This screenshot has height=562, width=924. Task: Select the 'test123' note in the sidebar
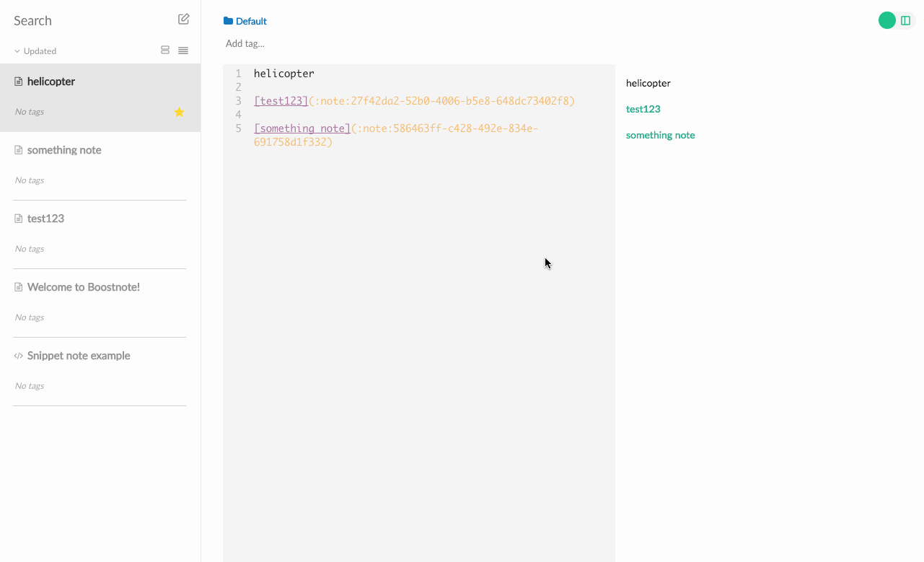(x=45, y=218)
